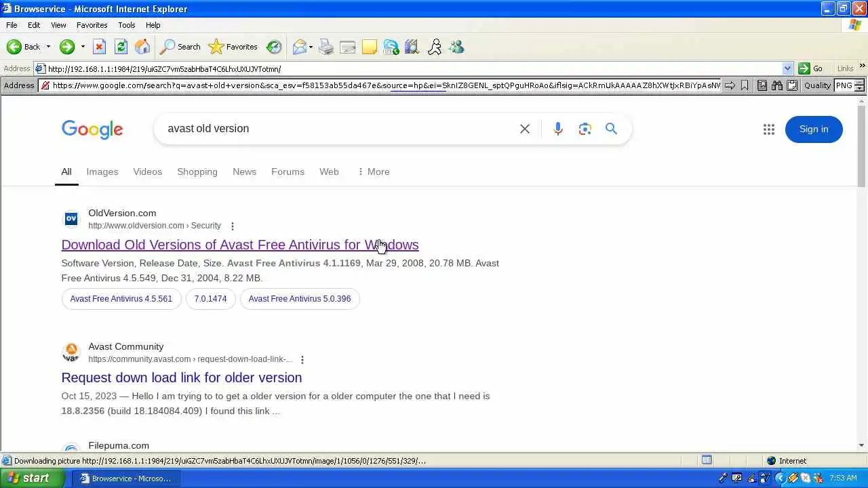
Task: Increase Quality stepper with up arrow
Action: (859, 83)
